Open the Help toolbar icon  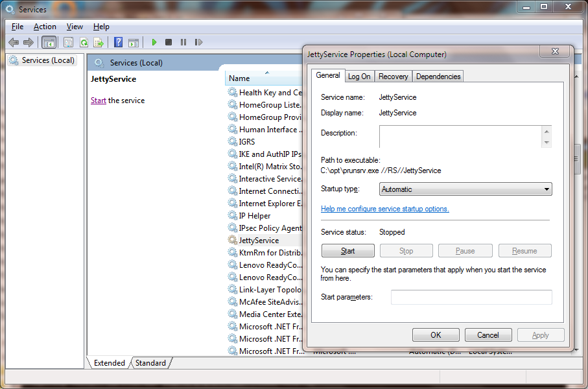click(x=118, y=42)
